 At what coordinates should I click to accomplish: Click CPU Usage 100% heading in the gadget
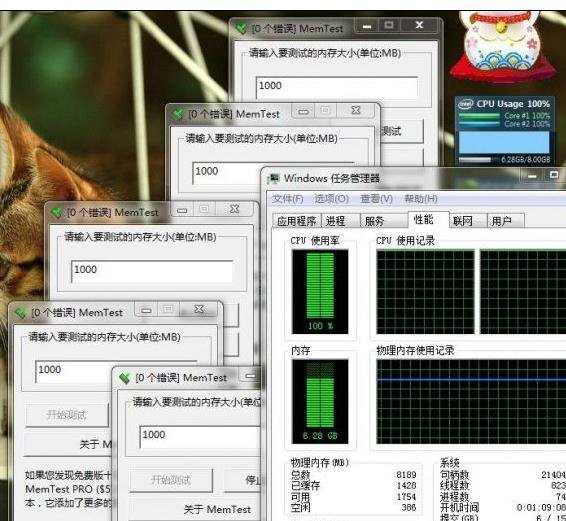pos(513,104)
